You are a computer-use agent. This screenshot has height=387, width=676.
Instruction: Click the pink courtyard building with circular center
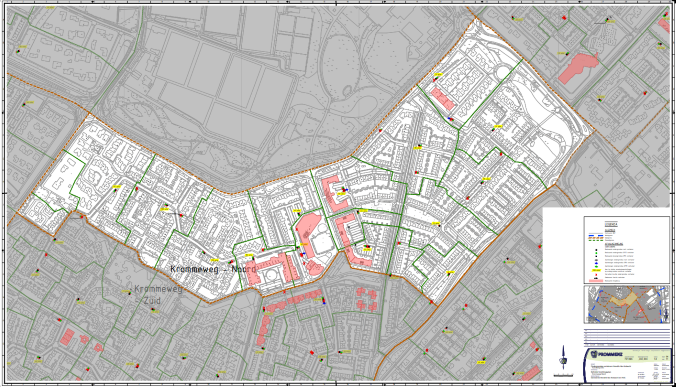pyautogui.click(x=271, y=269)
